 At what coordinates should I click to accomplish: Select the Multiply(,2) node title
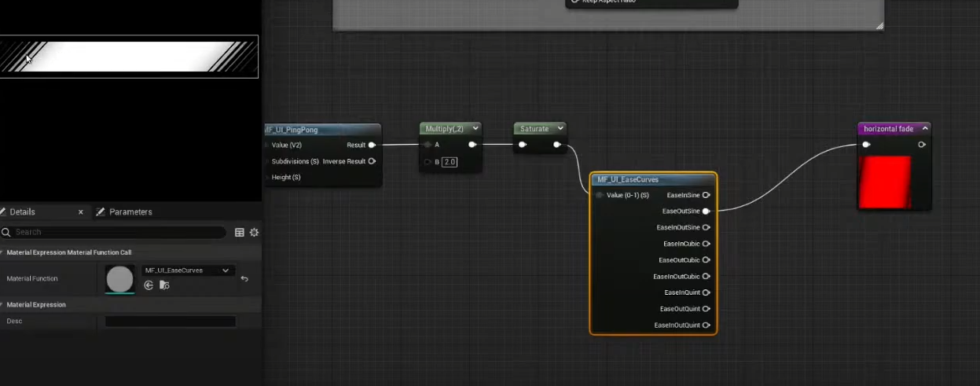tap(445, 129)
